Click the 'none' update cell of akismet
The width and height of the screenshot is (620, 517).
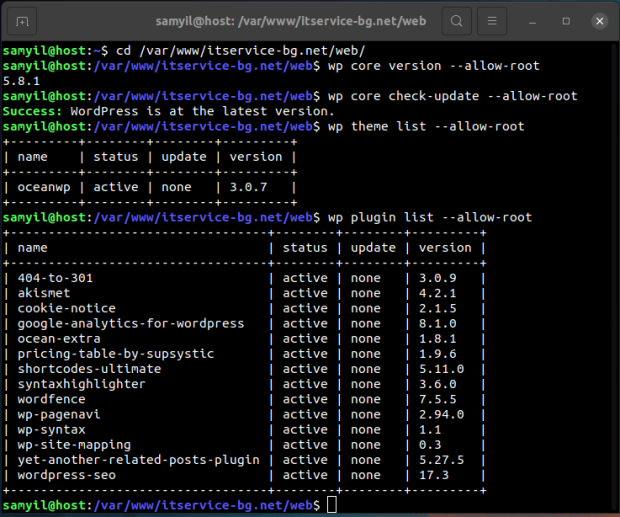point(366,293)
